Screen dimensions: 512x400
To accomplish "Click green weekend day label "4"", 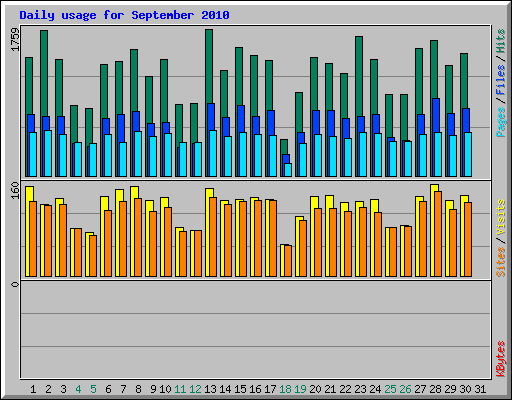I will click(x=78, y=389).
